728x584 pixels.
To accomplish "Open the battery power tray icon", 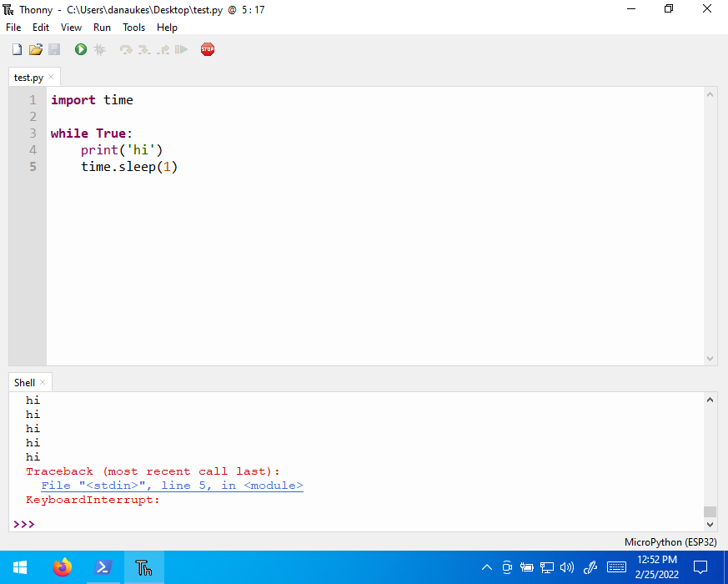I will pyautogui.click(x=526, y=567).
